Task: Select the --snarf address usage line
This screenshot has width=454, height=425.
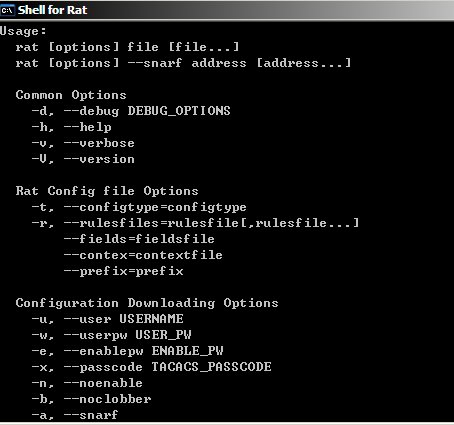Action: click(183, 63)
